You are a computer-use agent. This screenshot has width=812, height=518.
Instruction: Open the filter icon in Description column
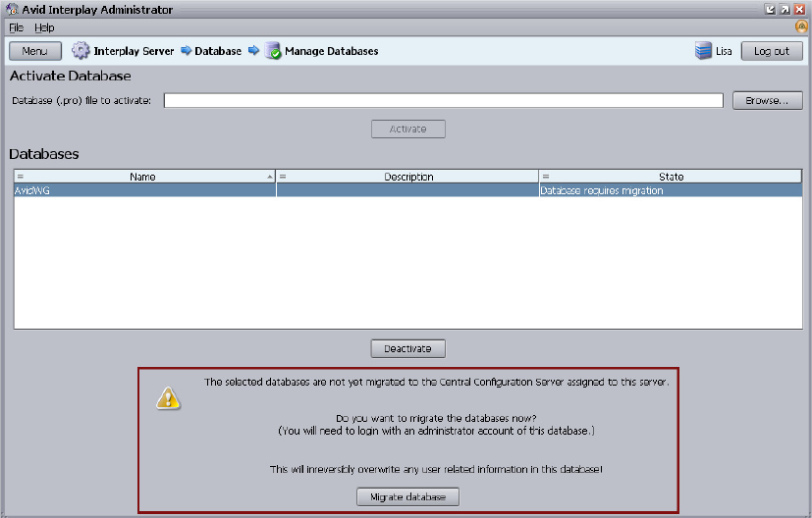click(283, 177)
